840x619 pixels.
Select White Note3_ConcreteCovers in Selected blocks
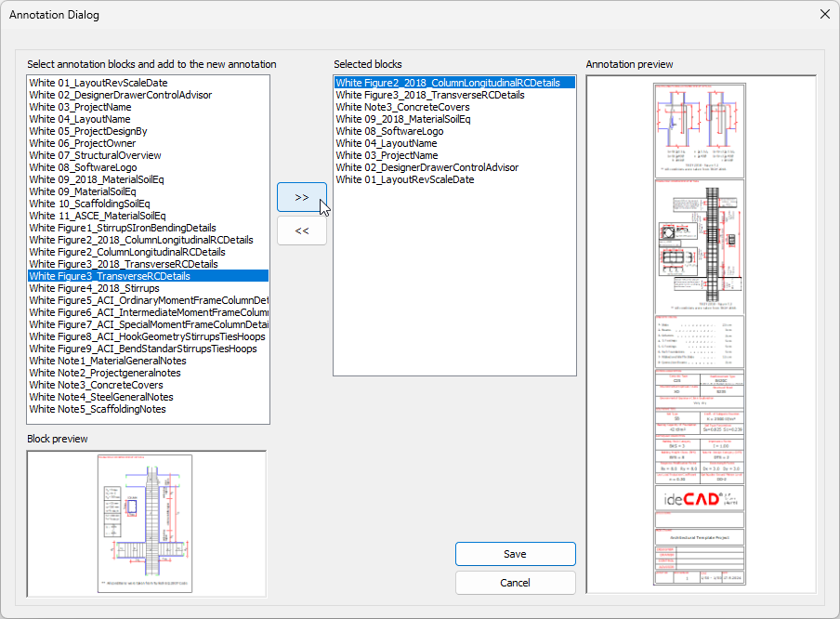pyautogui.click(x=402, y=107)
